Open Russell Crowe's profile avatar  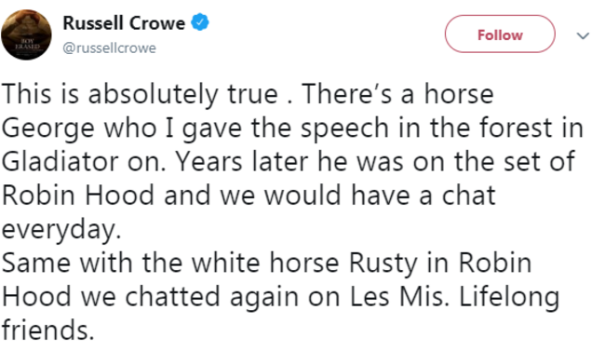[x=26, y=34]
